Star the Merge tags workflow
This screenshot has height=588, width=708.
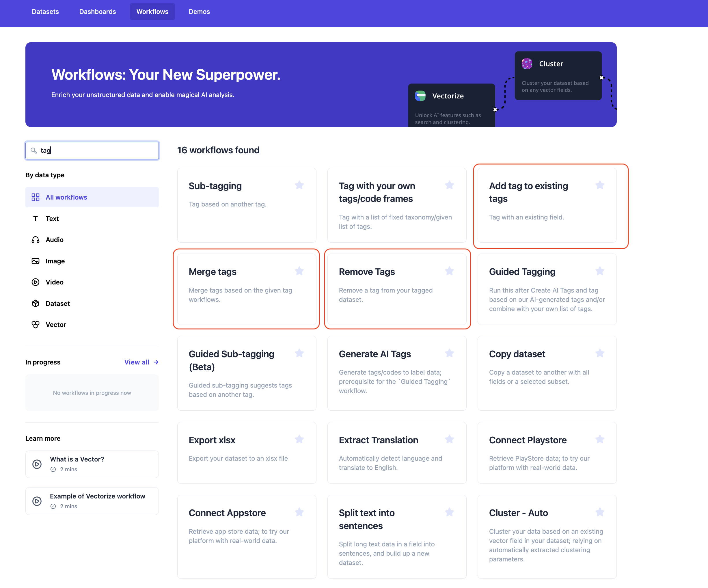[299, 271]
